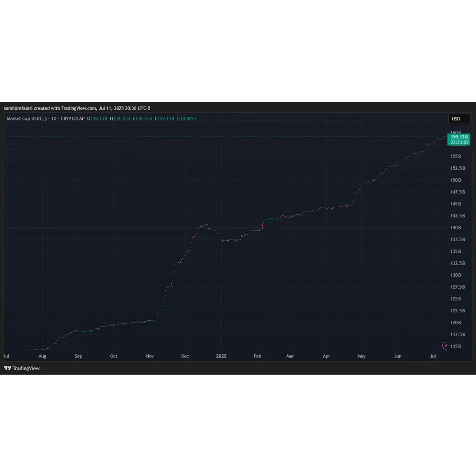
Task: Click the 140B label on price axis
Action: pos(456,228)
